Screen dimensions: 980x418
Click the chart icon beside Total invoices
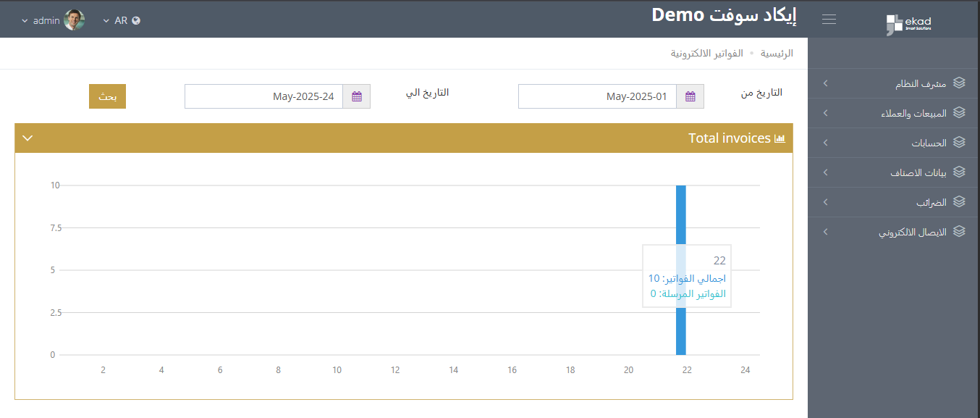[x=780, y=138]
